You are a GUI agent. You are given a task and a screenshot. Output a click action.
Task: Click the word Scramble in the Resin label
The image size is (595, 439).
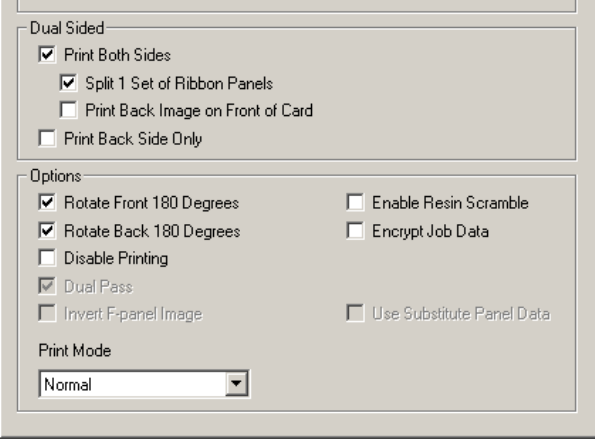[x=497, y=202]
